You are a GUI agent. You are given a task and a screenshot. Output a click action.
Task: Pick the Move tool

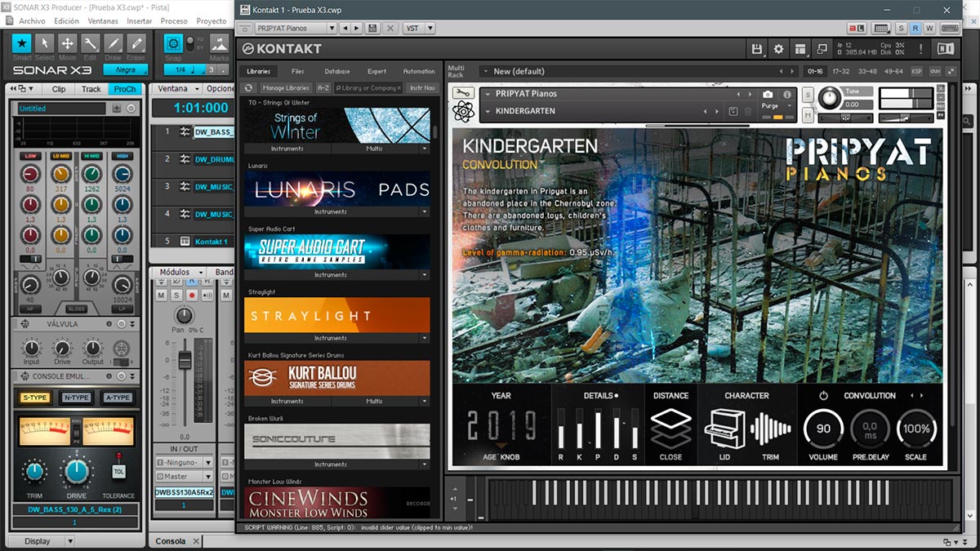click(x=68, y=43)
